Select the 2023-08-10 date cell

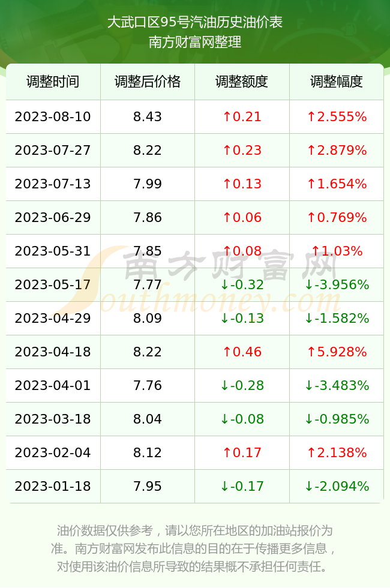pos(53,116)
